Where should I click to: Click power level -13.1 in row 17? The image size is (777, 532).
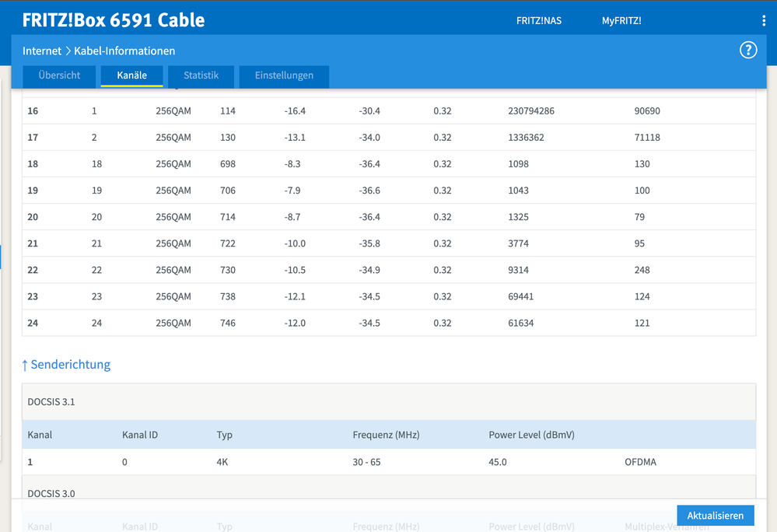[295, 138]
